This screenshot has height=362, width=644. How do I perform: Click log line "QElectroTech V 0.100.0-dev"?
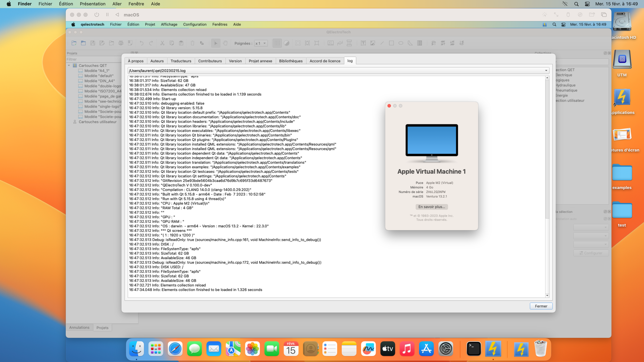click(x=171, y=185)
